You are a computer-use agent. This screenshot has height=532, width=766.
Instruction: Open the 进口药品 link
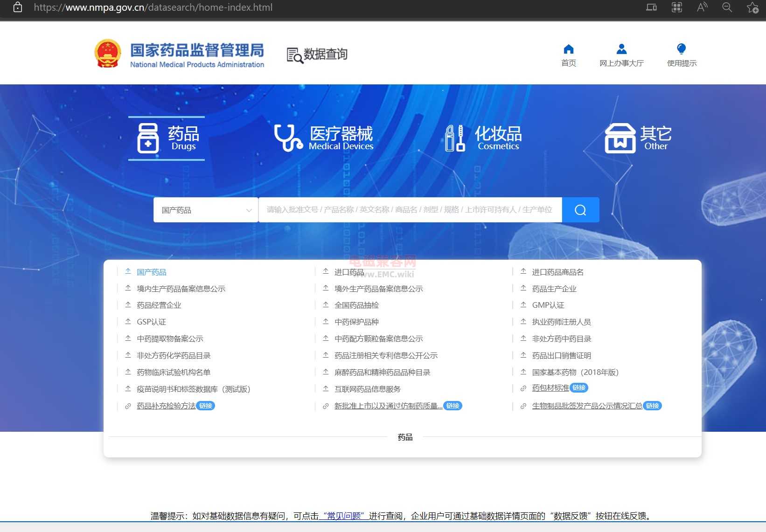click(x=349, y=272)
